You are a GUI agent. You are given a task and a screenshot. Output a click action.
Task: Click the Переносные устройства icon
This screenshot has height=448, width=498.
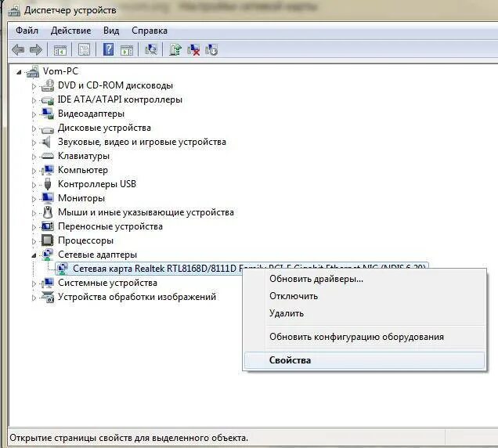48,226
